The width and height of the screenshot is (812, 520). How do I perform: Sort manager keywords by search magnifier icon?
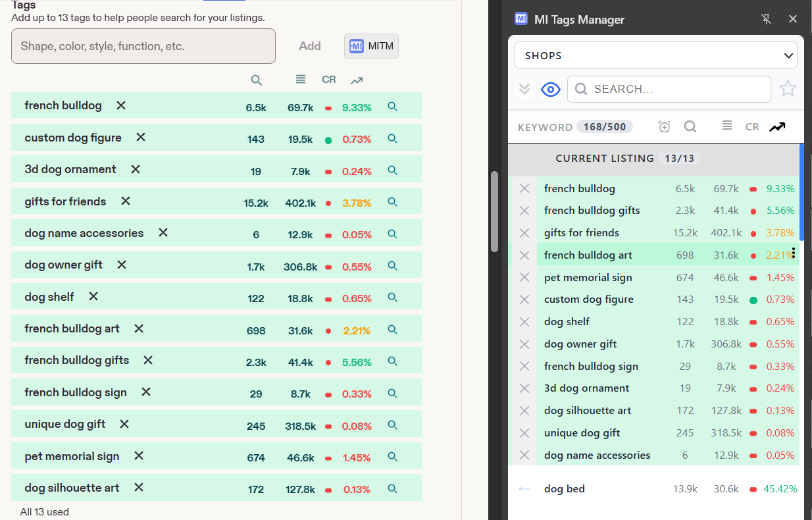[690, 126]
